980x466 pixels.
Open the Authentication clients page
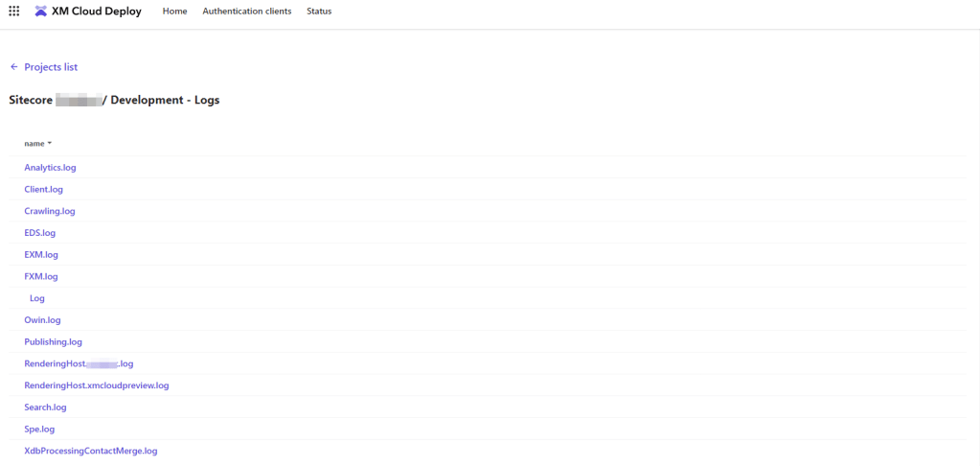[x=246, y=12]
